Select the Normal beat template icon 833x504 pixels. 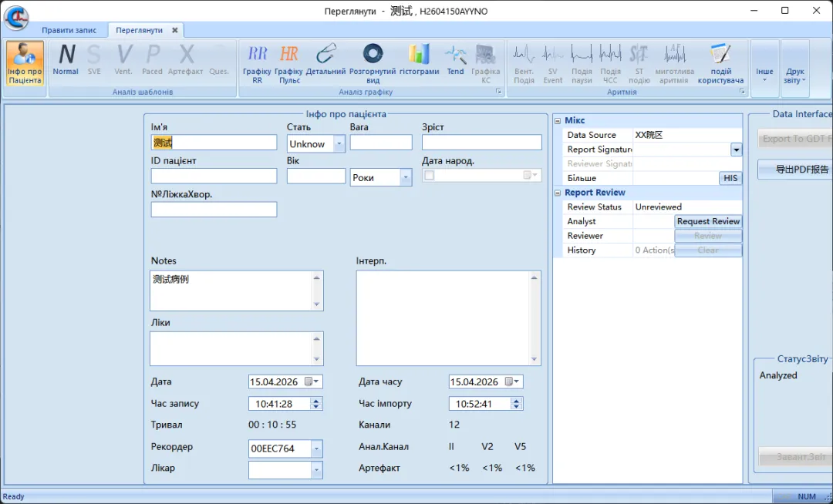click(x=66, y=59)
